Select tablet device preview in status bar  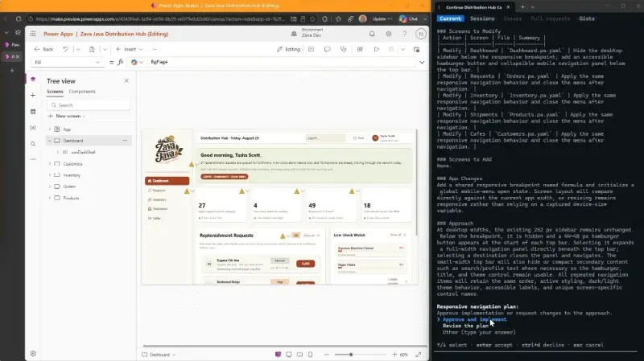coord(299,355)
